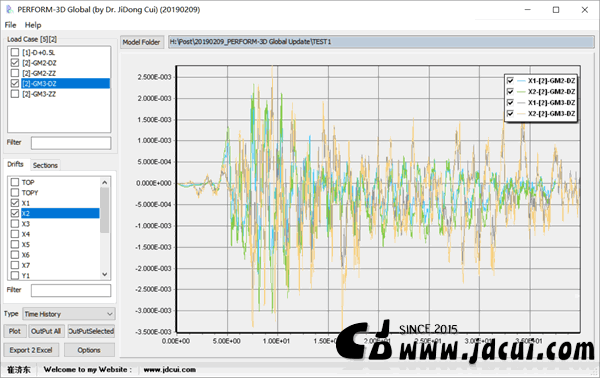The height and width of the screenshot is (378, 600).
Task: Click the Load Case Filter input field
Action: click(x=71, y=143)
